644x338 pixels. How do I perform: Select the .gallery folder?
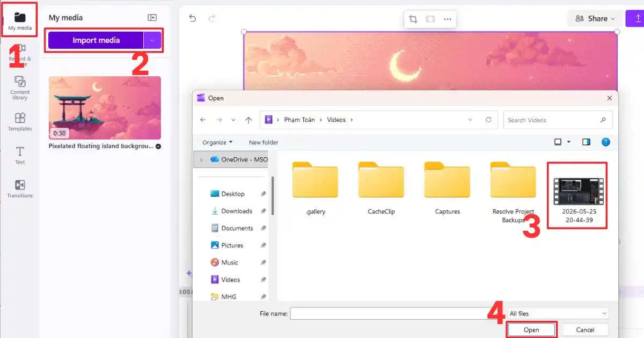pyautogui.click(x=315, y=188)
